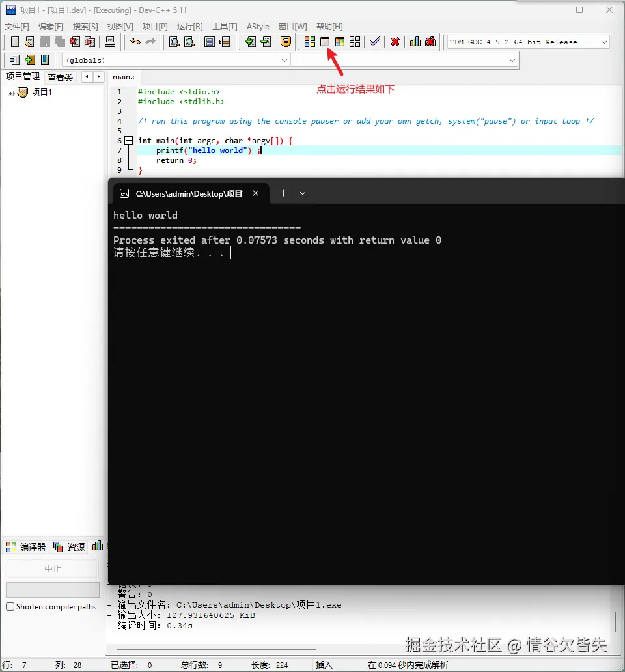
Task: Click the Goto line toolbar icon
Action: pos(225,42)
